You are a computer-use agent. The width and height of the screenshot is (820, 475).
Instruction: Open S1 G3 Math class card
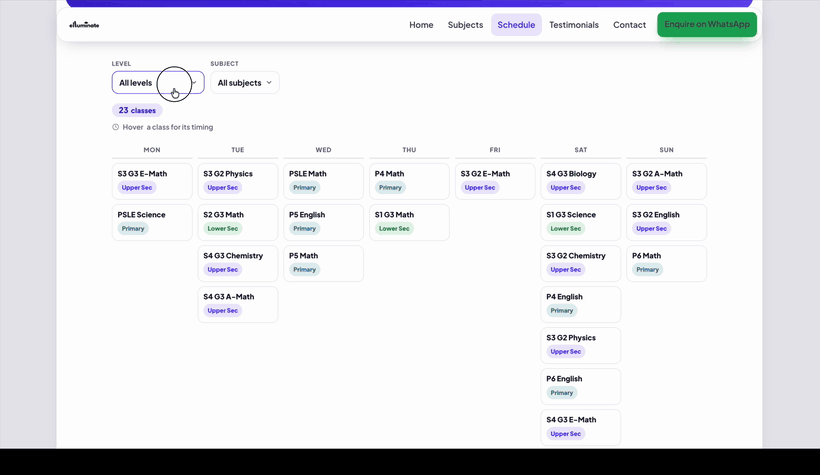coord(409,222)
